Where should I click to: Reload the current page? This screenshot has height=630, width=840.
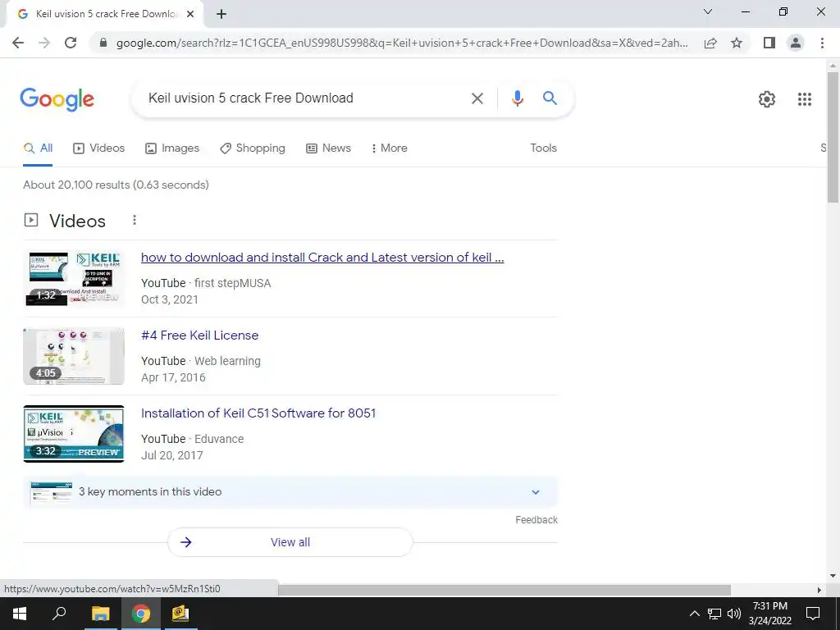71,43
